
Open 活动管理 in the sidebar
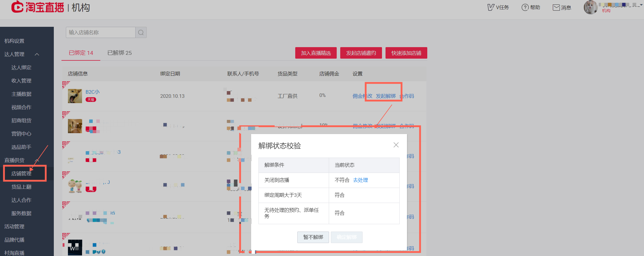(14, 227)
